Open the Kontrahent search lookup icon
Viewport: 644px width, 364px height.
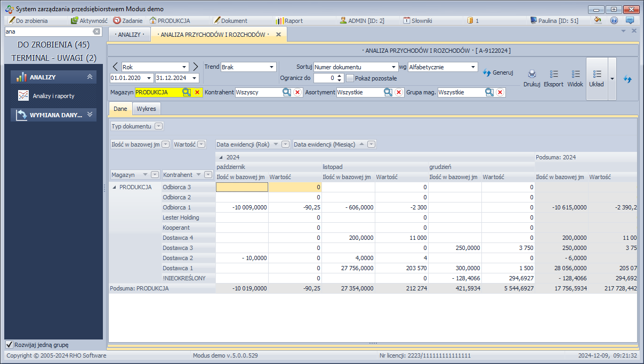(287, 92)
